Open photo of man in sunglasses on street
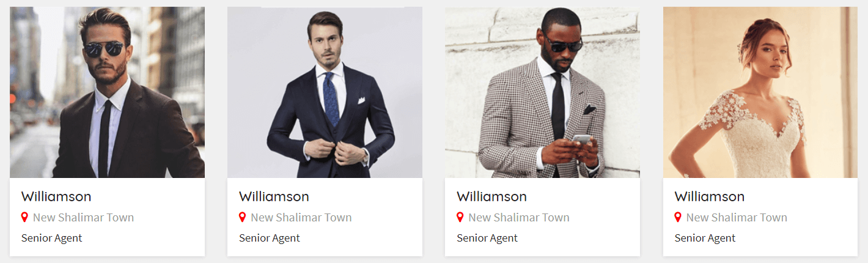 (107, 92)
